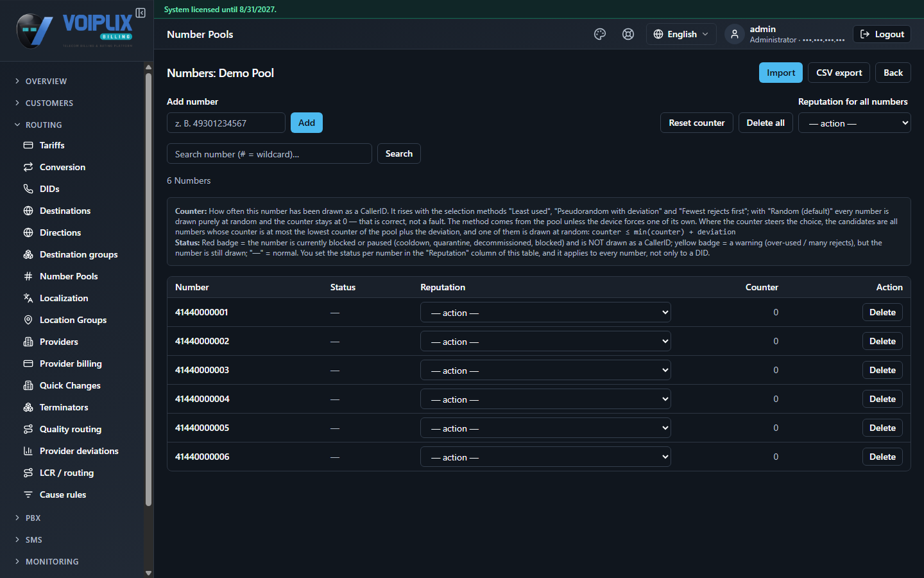Open reputation dropdown for 41440000006
Image resolution: width=924 pixels, height=578 pixels.
click(545, 457)
